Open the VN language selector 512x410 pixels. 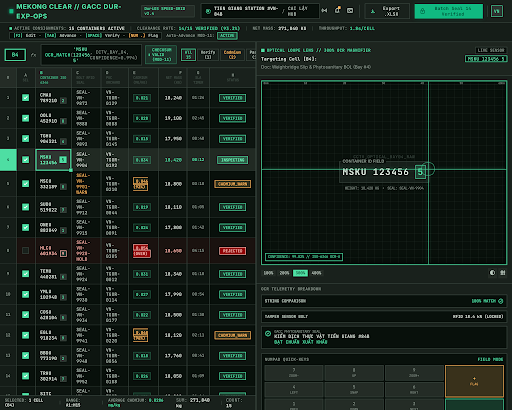497,11
